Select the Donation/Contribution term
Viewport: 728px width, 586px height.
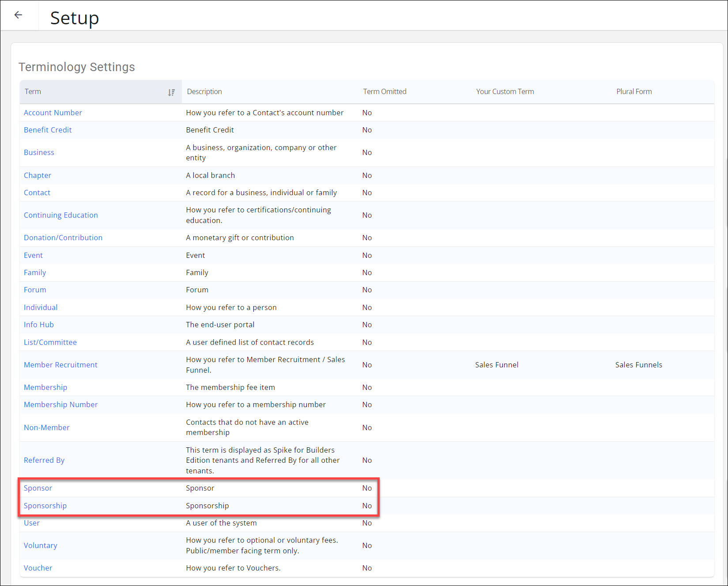63,238
